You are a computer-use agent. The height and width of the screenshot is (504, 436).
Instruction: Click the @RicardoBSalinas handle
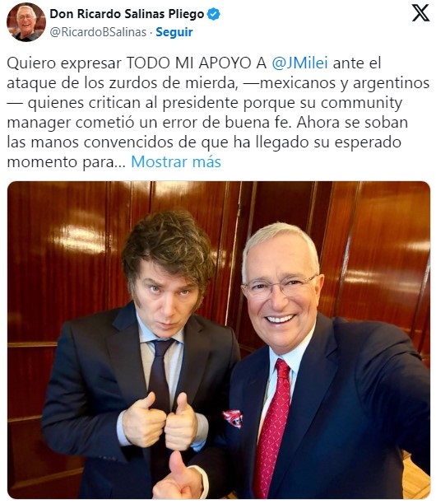(x=98, y=32)
